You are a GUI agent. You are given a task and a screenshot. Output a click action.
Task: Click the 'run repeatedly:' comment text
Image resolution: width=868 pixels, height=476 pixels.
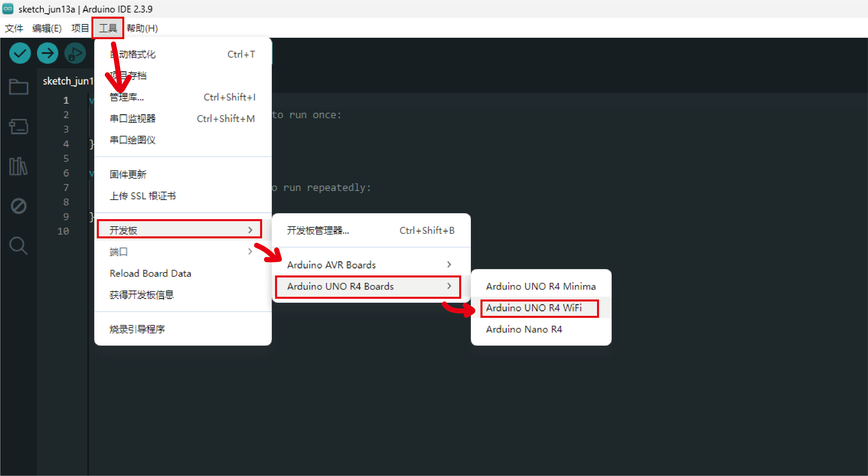327,188
